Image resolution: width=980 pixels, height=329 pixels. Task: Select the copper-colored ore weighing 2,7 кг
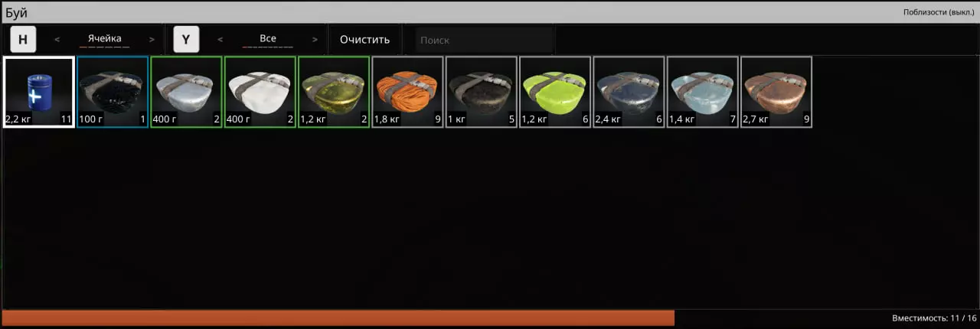776,92
